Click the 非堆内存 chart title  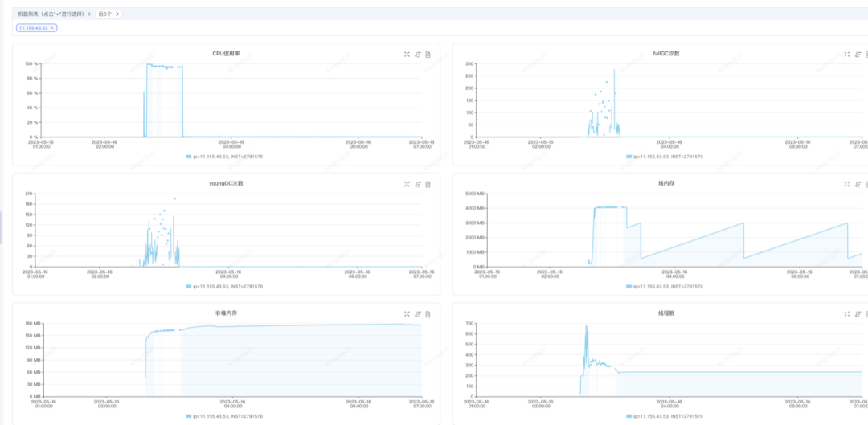pyautogui.click(x=225, y=313)
